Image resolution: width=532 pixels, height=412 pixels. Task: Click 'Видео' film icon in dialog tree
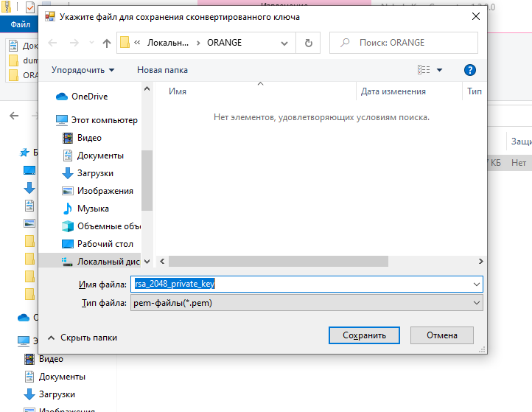pos(68,138)
